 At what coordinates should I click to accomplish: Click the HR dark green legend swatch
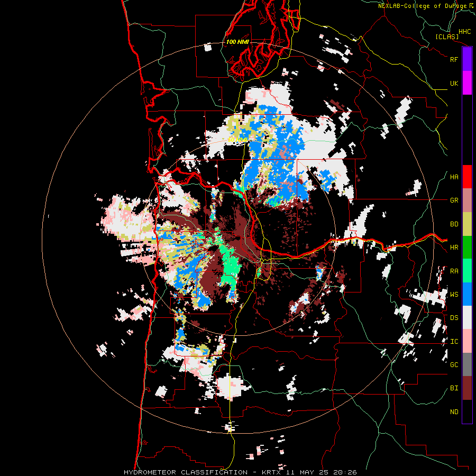click(x=467, y=248)
